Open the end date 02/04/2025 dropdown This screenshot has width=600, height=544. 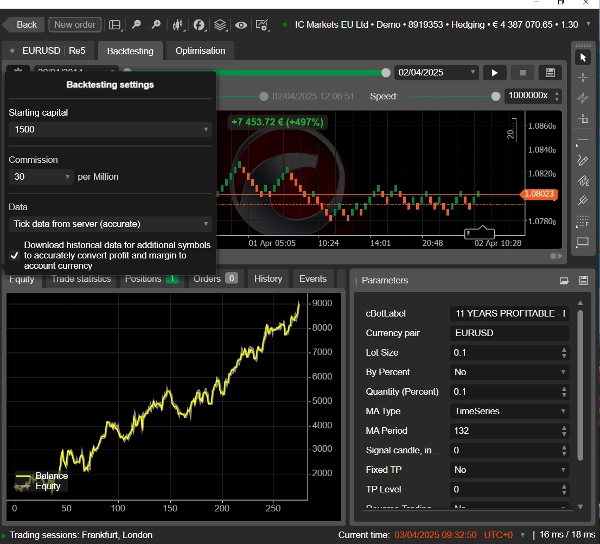pyautogui.click(x=436, y=73)
